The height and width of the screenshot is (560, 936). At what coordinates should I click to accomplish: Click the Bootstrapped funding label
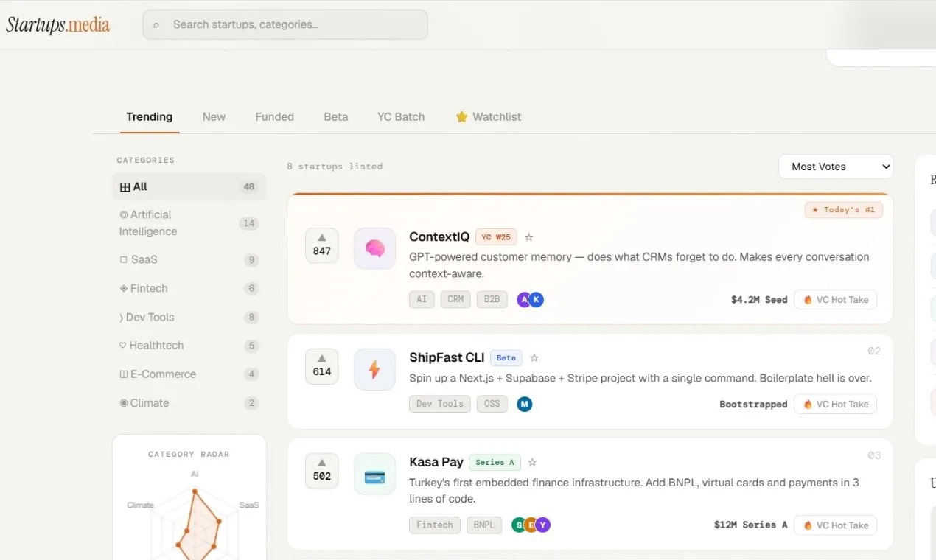pos(753,405)
